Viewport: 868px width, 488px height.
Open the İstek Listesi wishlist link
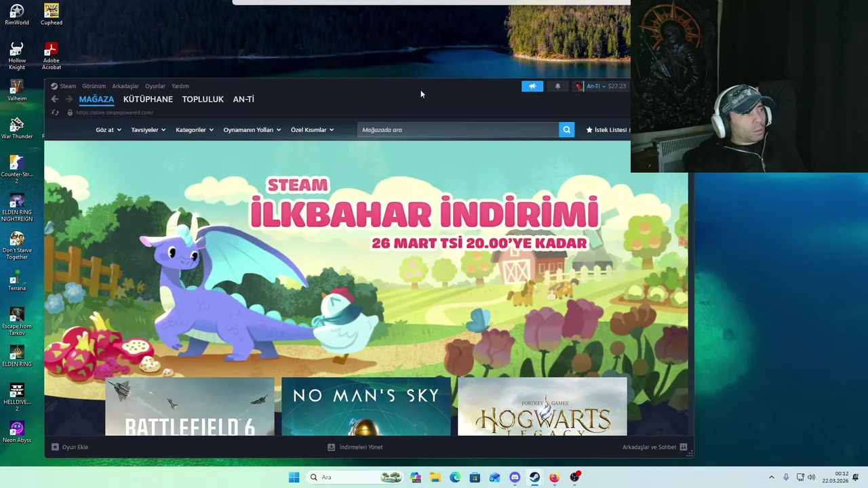[608, 129]
